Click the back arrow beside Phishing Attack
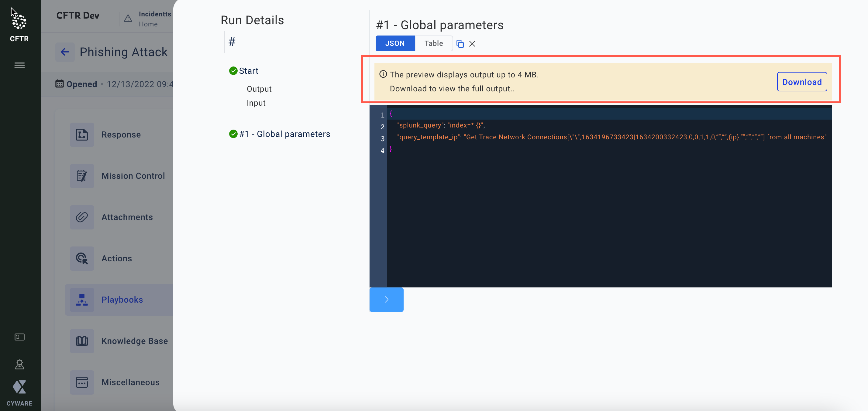Viewport: 868px width, 411px height. pos(65,52)
